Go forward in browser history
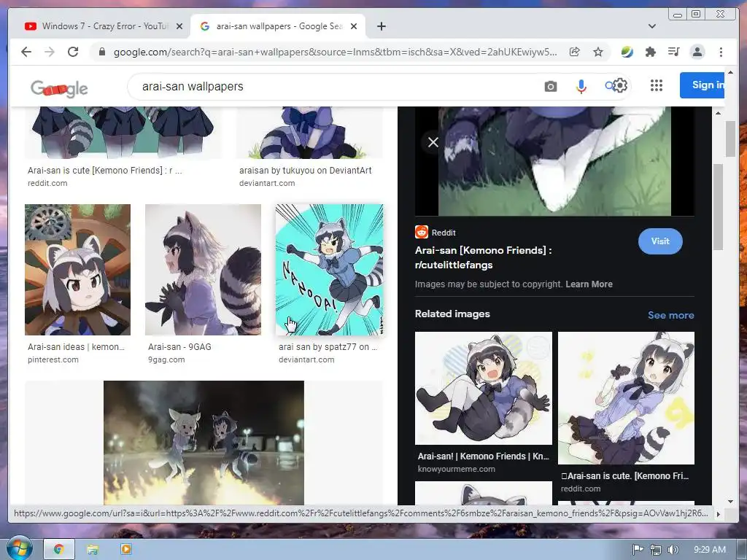The height and width of the screenshot is (560, 747). pos(50,52)
